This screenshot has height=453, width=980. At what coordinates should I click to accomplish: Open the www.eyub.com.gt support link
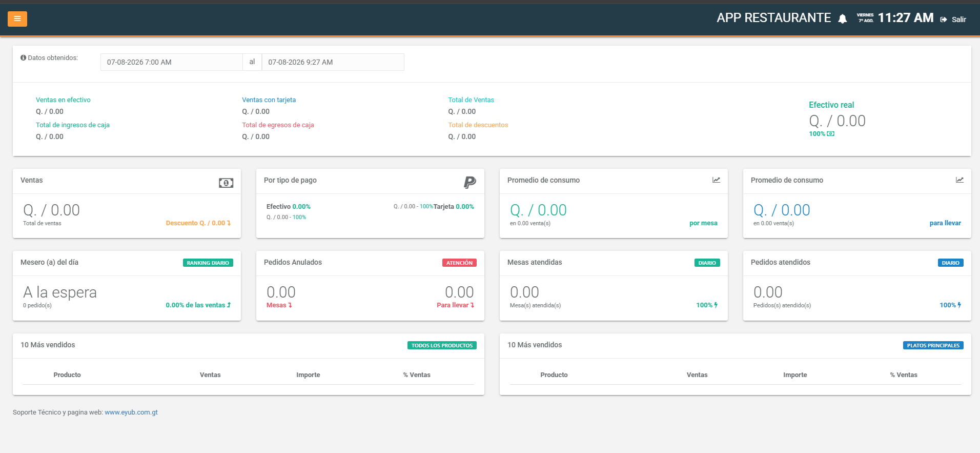point(131,412)
